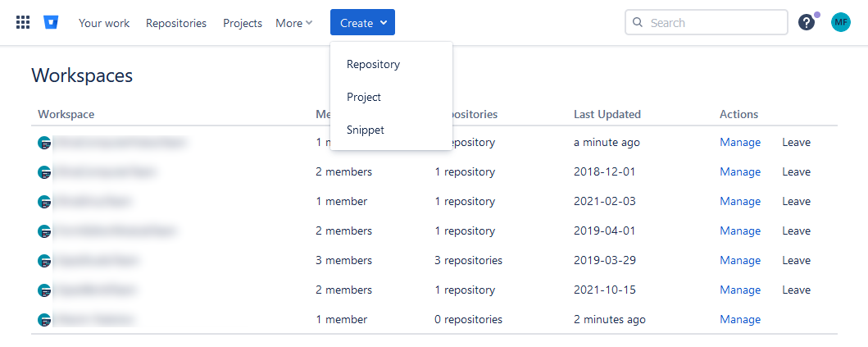
Task: Leave the workspace updated 2021-10-15
Action: point(796,290)
